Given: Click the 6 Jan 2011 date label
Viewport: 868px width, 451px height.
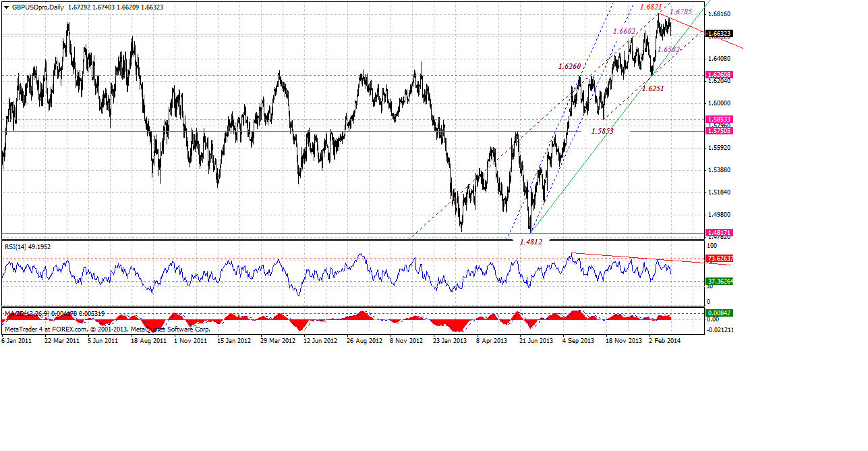Looking at the screenshot, I should [17, 341].
